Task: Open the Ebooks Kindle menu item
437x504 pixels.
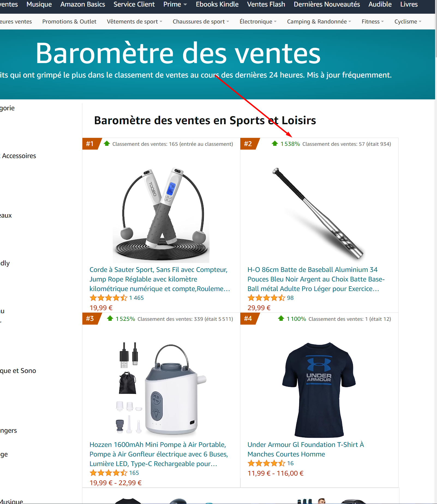Action: [x=217, y=4]
